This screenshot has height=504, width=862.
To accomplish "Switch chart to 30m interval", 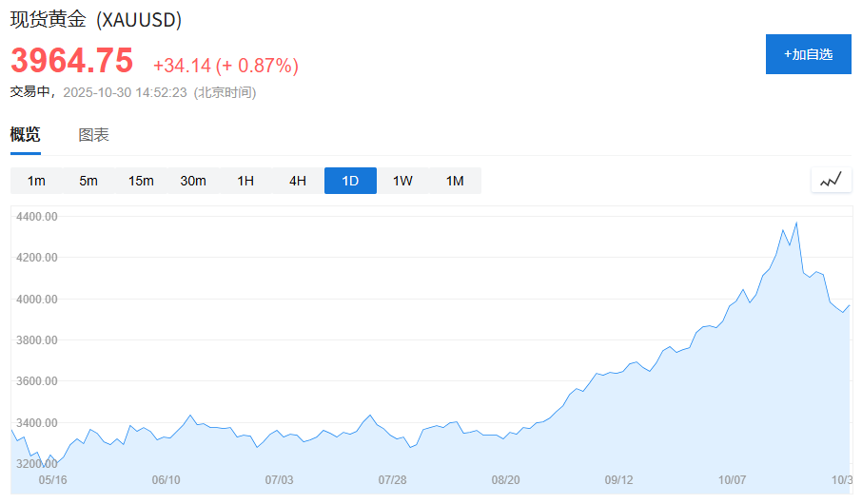I will click(193, 181).
